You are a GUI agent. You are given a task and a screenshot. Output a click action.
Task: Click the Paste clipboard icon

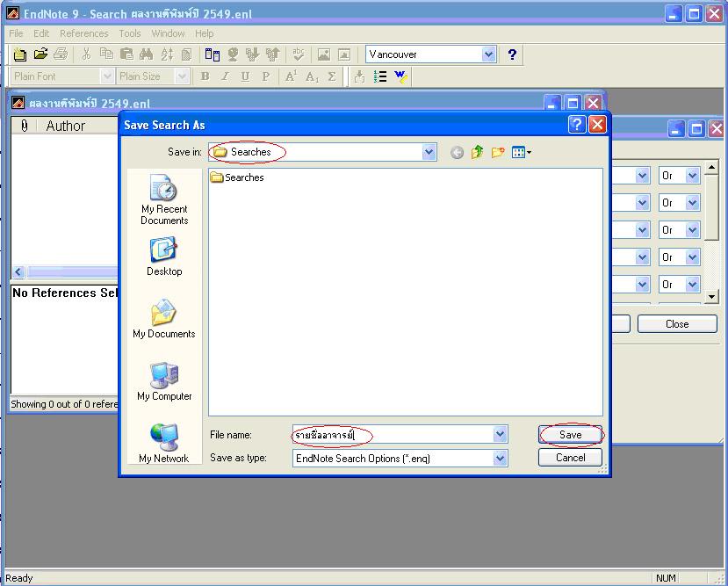click(x=126, y=54)
